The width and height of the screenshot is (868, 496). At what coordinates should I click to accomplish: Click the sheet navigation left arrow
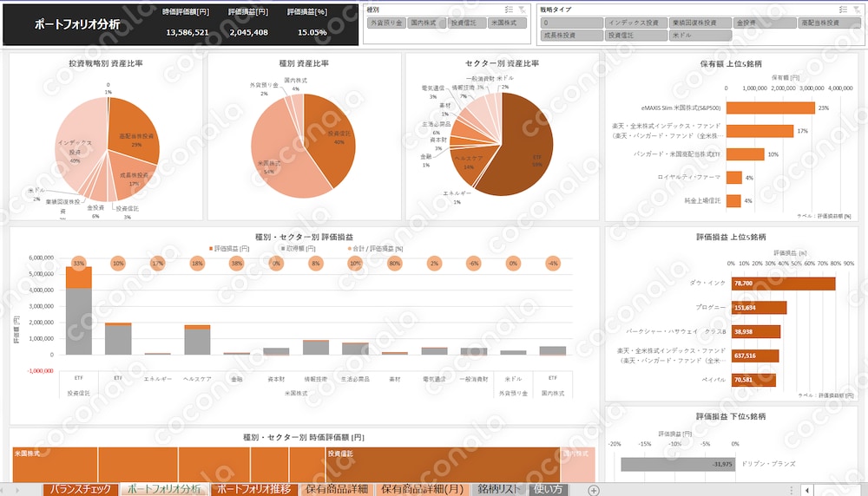[x=3, y=490]
